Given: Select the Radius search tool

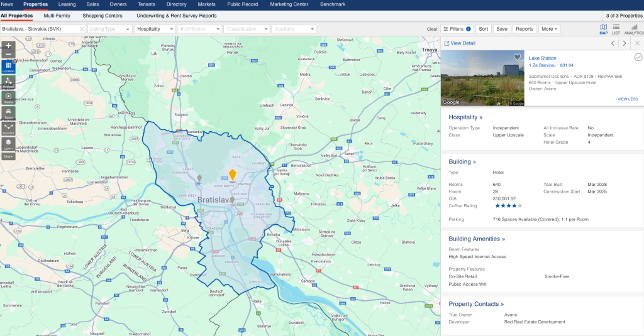Looking at the screenshot, I should tap(8, 98).
